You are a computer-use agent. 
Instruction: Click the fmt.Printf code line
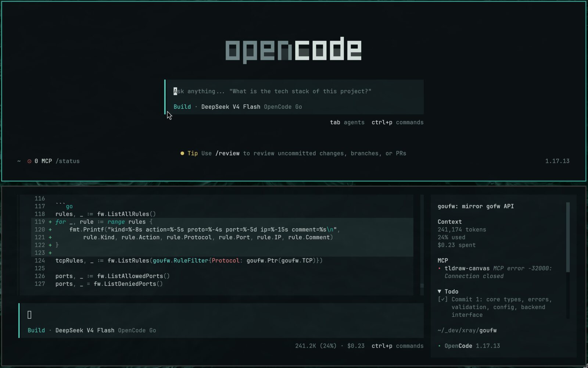[x=205, y=229]
